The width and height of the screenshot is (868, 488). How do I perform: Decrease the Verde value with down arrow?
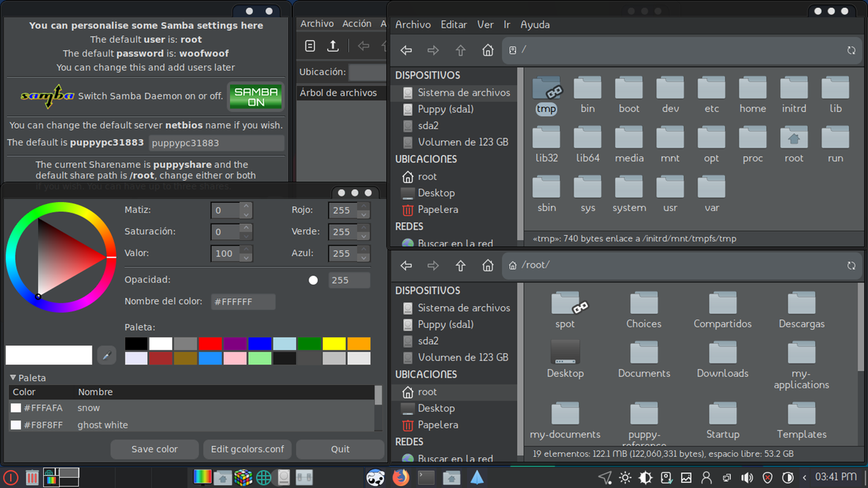point(364,236)
